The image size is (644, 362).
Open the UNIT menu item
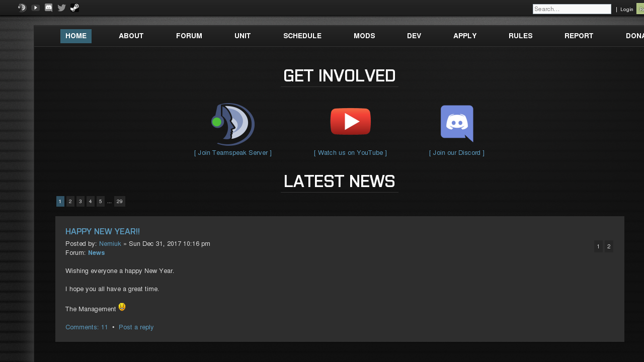click(x=243, y=36)
